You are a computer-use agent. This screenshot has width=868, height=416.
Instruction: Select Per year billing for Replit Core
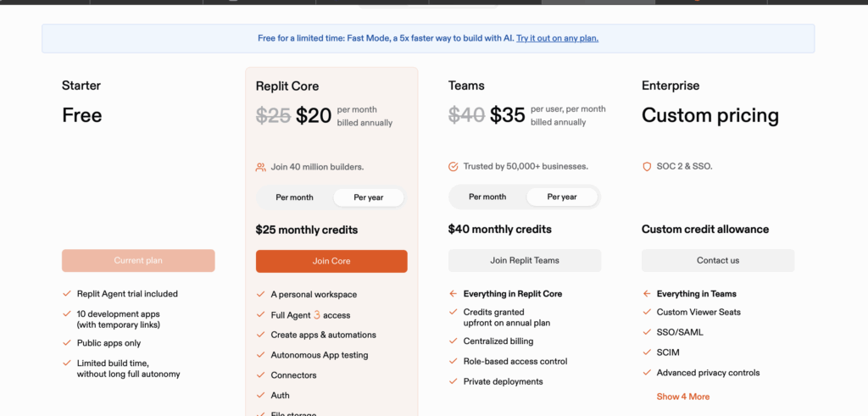tap(369, 197)
